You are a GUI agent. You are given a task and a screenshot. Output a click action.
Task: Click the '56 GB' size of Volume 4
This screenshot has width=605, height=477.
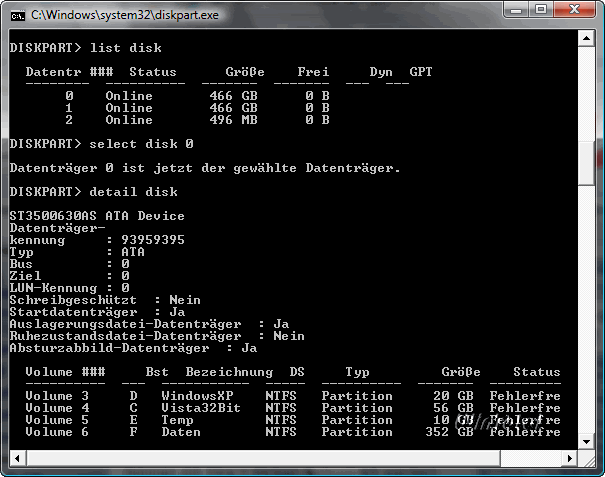453,408
